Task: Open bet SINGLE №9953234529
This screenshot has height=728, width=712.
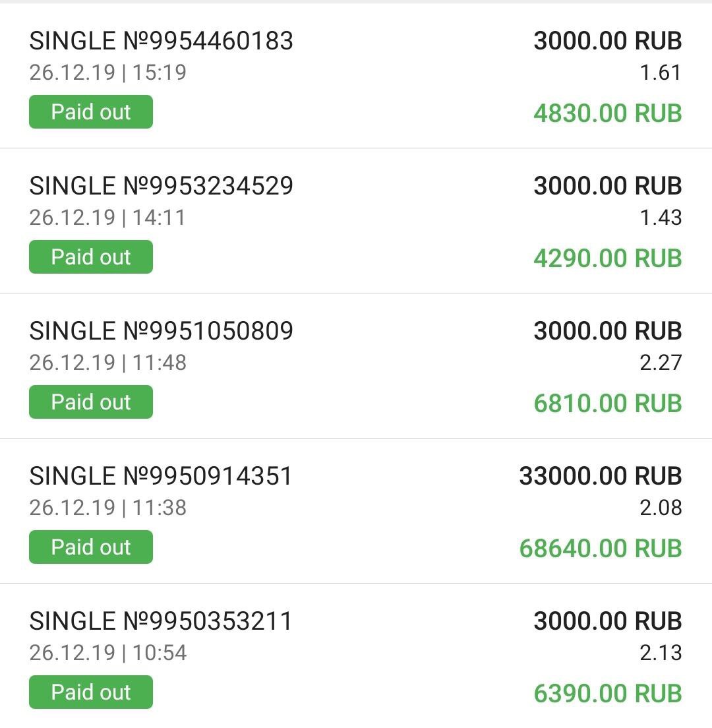Action: [x=161, y=187]
